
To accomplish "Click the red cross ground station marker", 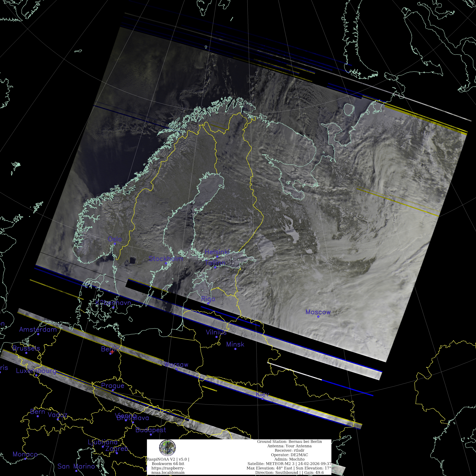I will coord(112,352).
